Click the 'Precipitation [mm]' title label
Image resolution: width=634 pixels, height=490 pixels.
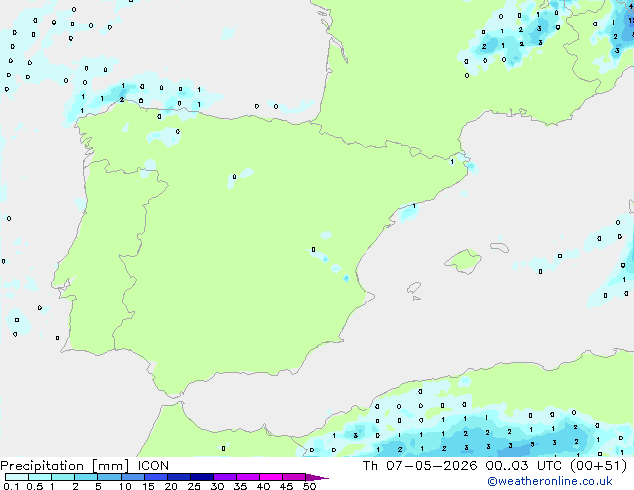pos(65,466)
